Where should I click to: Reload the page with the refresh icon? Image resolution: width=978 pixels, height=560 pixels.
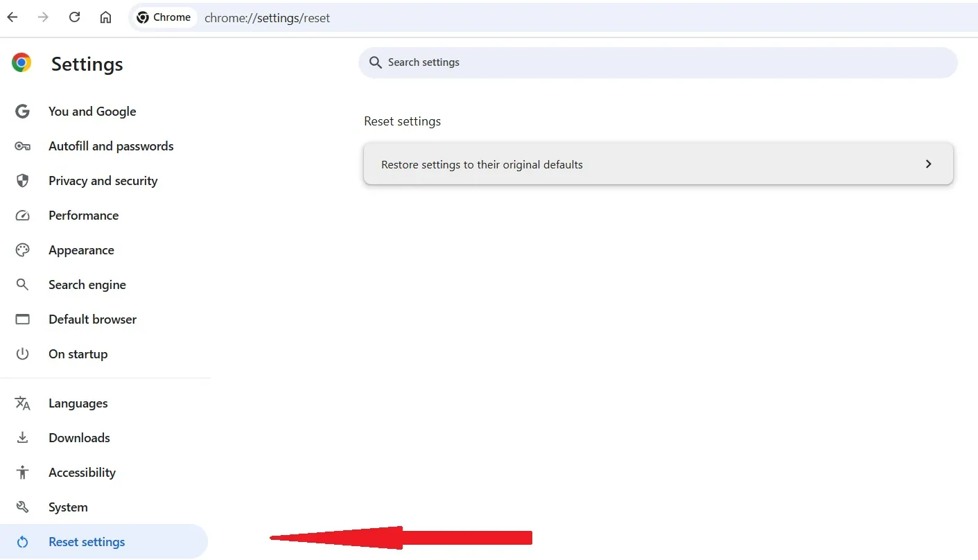pos(75,17)
